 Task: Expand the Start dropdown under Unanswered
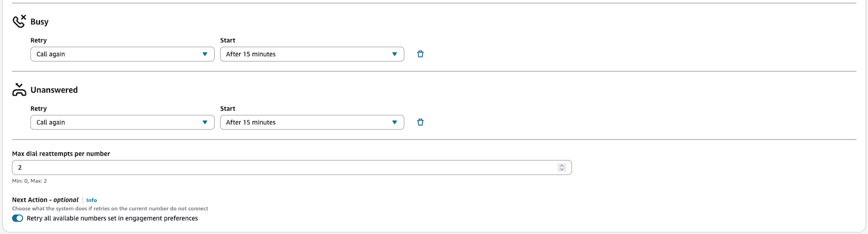point(311,122)
